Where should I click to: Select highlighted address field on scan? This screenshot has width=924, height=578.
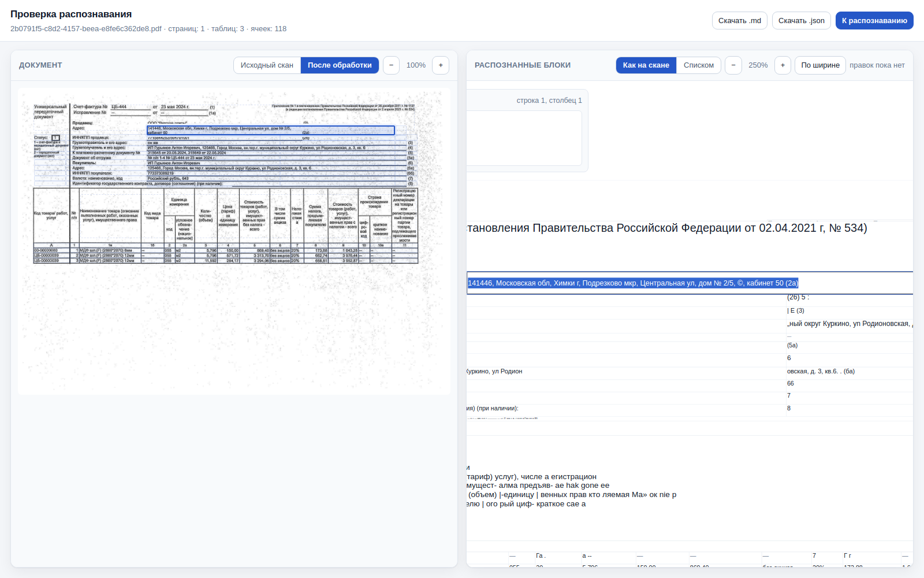[x=271, y=131]
